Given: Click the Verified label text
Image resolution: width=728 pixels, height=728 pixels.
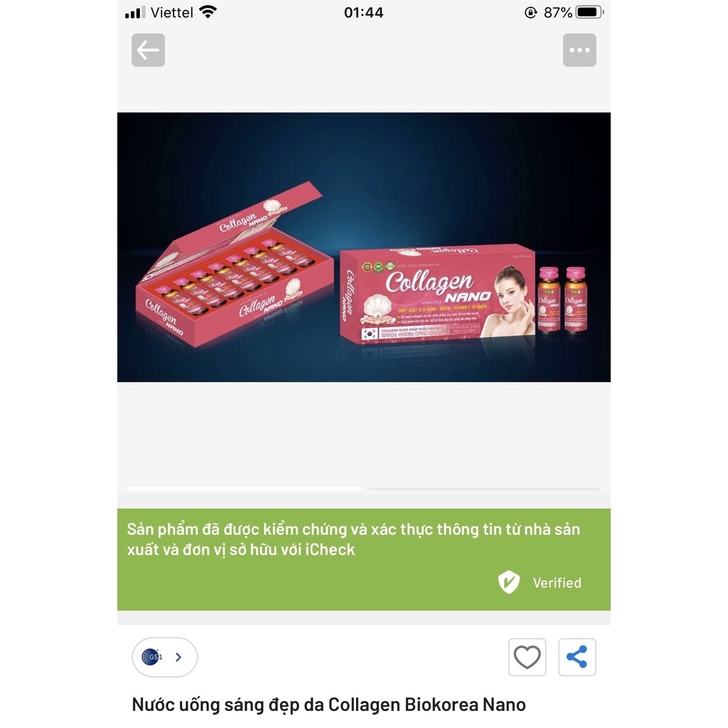Looking at the screenshot, I should pos(557,583).
